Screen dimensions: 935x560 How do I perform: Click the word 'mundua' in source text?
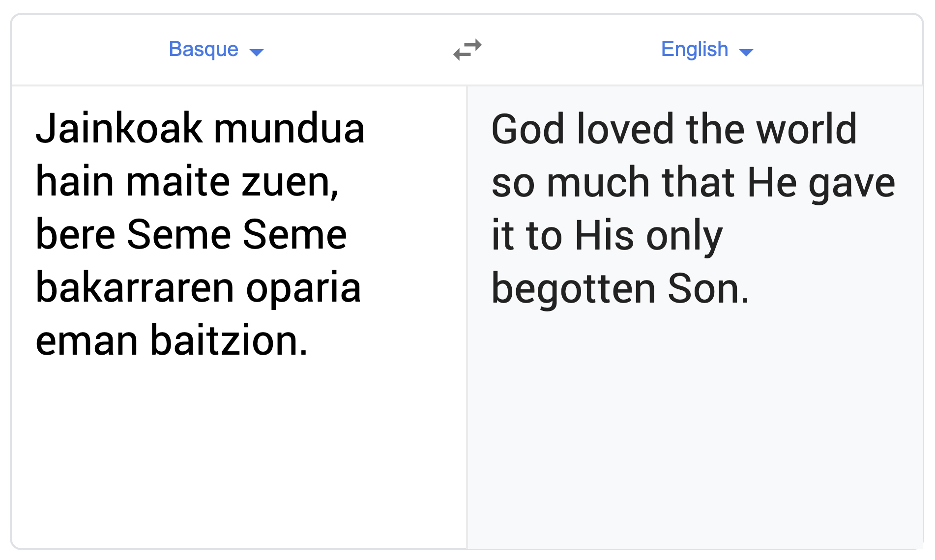[289, 129]
